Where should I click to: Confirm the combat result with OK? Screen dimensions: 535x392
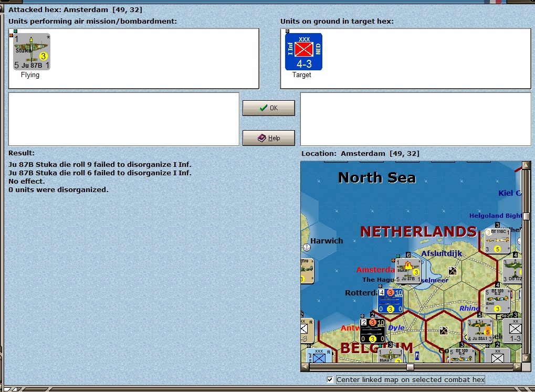point(268,108)
